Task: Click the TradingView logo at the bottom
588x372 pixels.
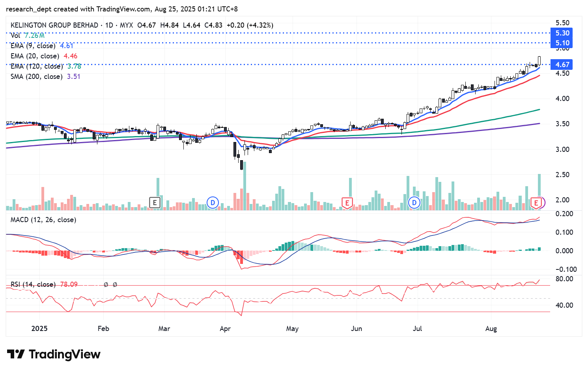Action: (54, 354)
